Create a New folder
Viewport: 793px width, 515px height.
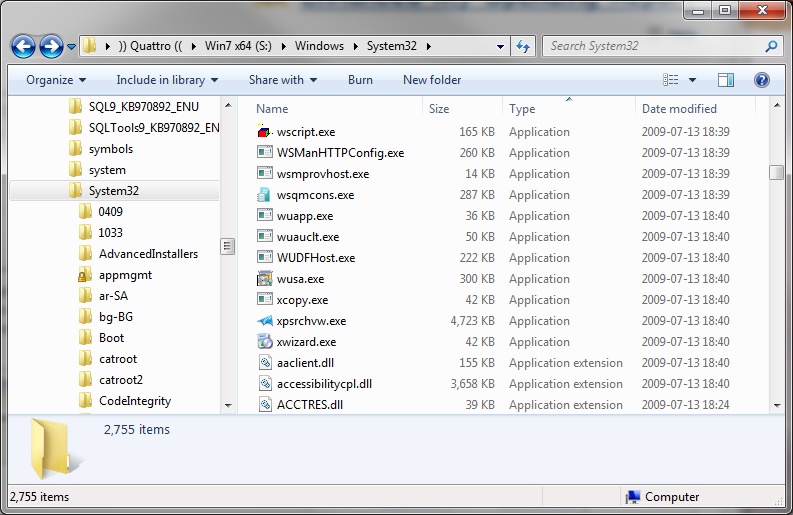tap(432, 80)
